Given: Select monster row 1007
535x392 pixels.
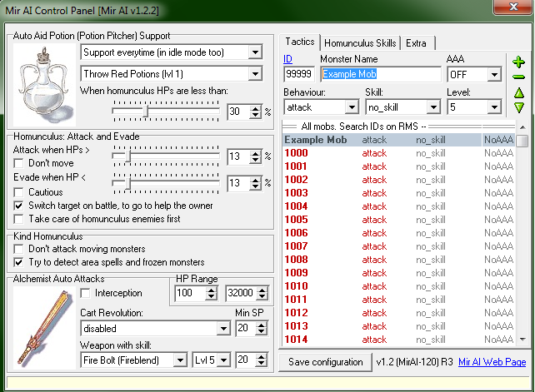Looking at the screenshot, I should coord(398,246).
